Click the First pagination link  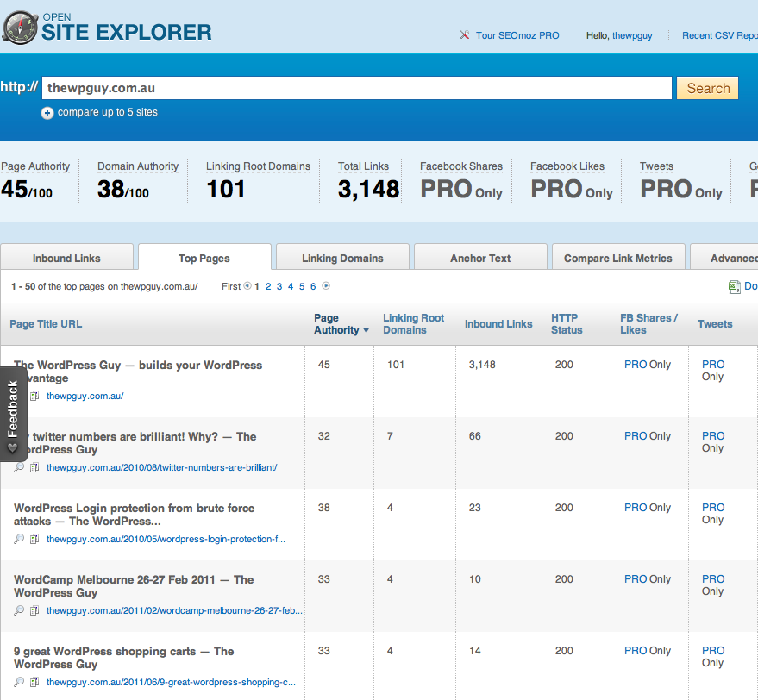point(231,286)
